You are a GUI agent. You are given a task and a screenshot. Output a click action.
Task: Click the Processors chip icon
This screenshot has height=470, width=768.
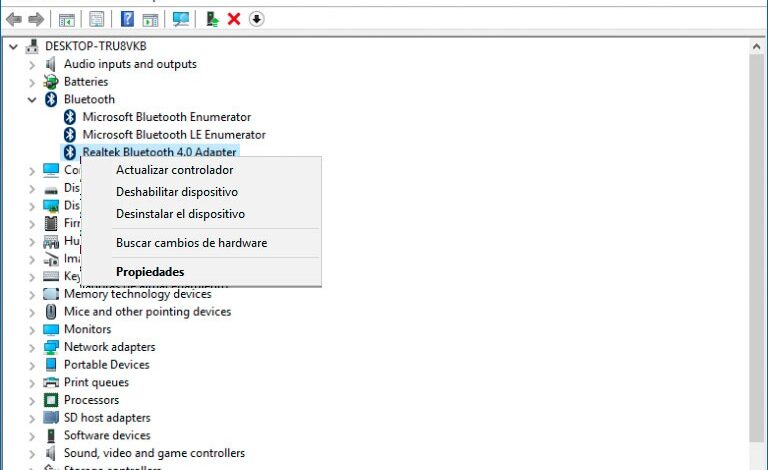pos(51,400)
